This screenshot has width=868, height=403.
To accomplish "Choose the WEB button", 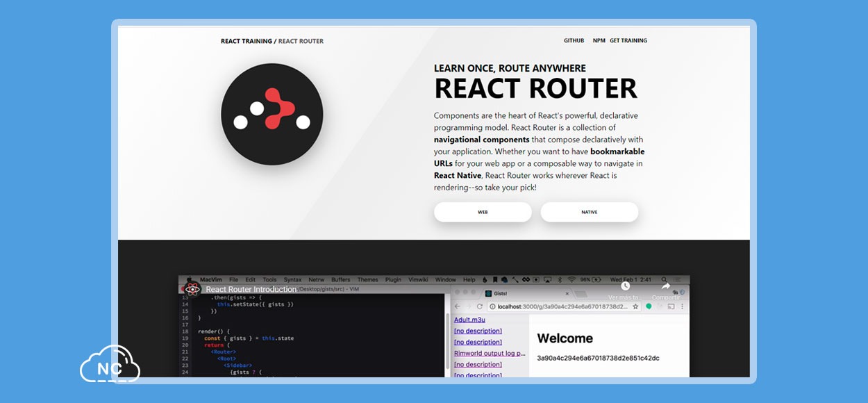I will point(483,212).
